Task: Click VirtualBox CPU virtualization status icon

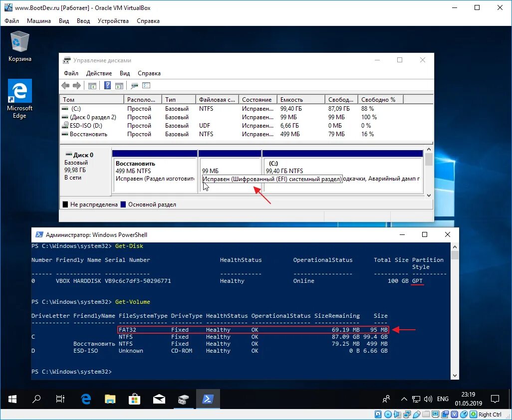Action: (x=454, y=415)
